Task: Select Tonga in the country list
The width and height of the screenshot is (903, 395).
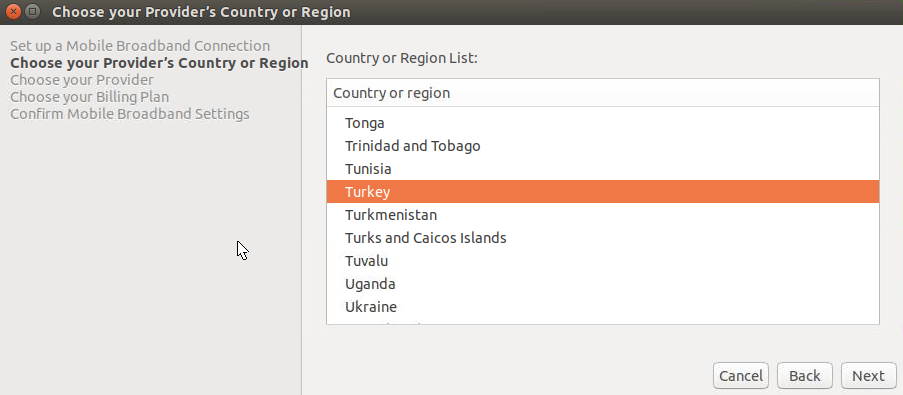Action: (x=602, y=123)
